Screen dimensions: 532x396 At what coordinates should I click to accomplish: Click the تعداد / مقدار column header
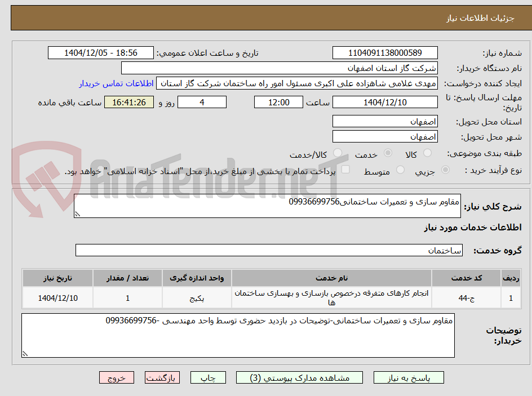[x=127, y=278]
